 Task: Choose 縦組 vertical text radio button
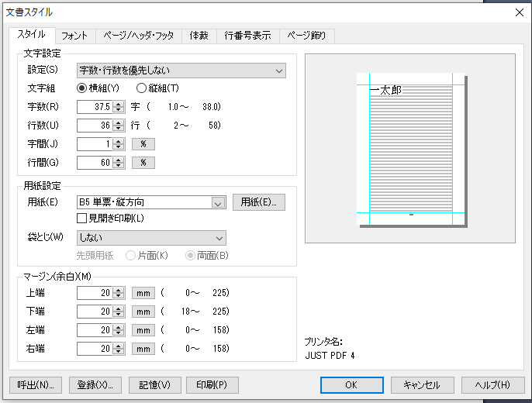(x=141, y=88)
